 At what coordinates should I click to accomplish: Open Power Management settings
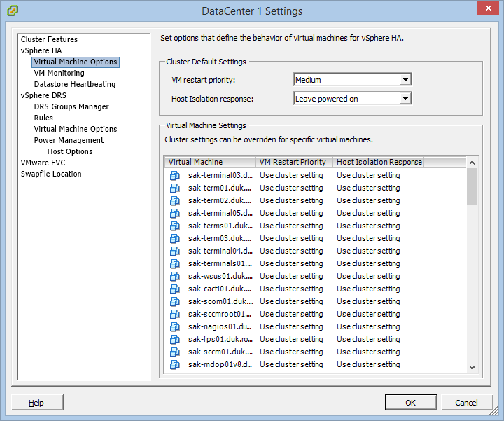point(69,140)
